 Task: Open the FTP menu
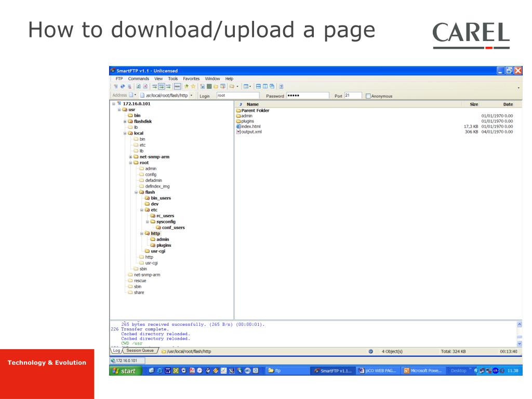pos(119,79)
